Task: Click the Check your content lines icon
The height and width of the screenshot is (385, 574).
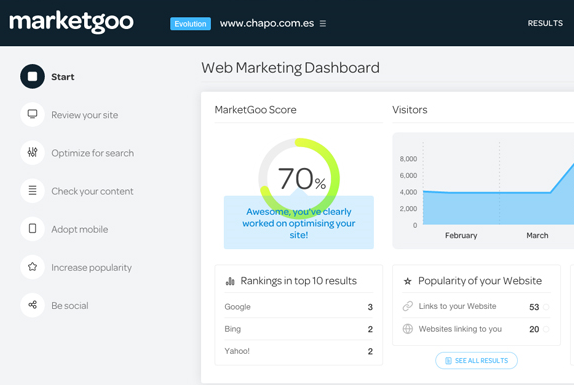Action: (33, 191)
